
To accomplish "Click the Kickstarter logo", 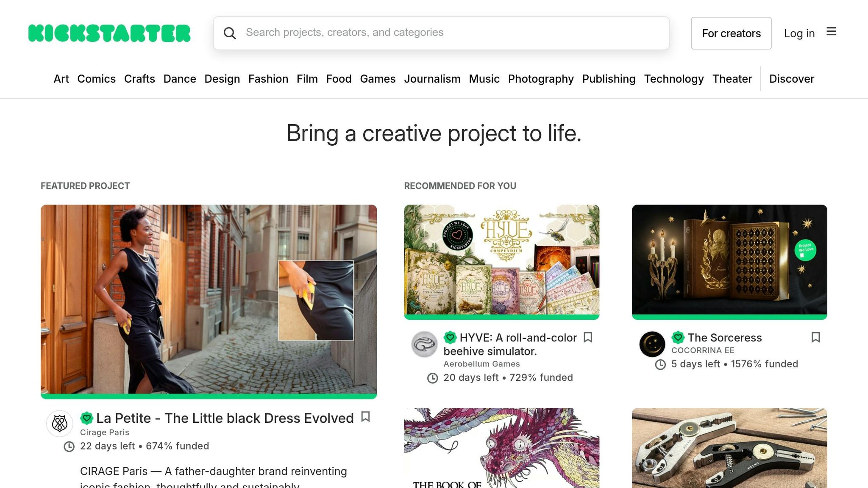I will point(109,33).
